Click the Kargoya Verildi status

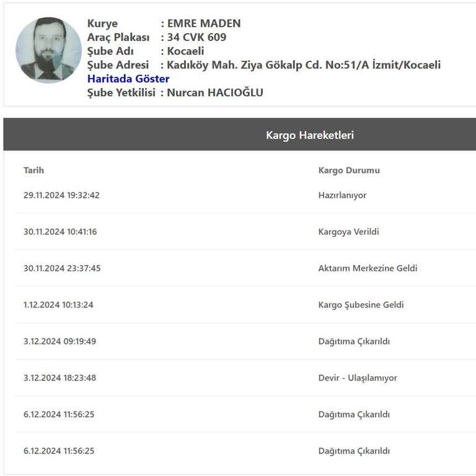[x=348, y=232]
